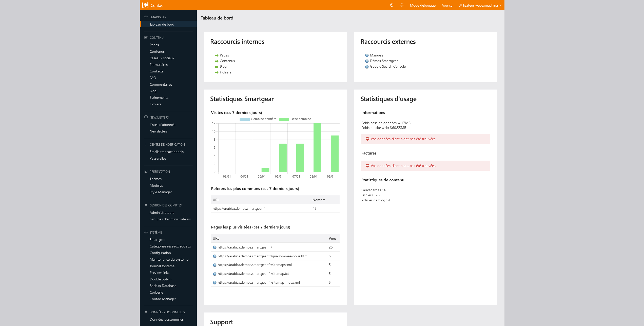Click globe icon beside Démos Smartgear
Viewport: 644px width, 326px height.
367,61
